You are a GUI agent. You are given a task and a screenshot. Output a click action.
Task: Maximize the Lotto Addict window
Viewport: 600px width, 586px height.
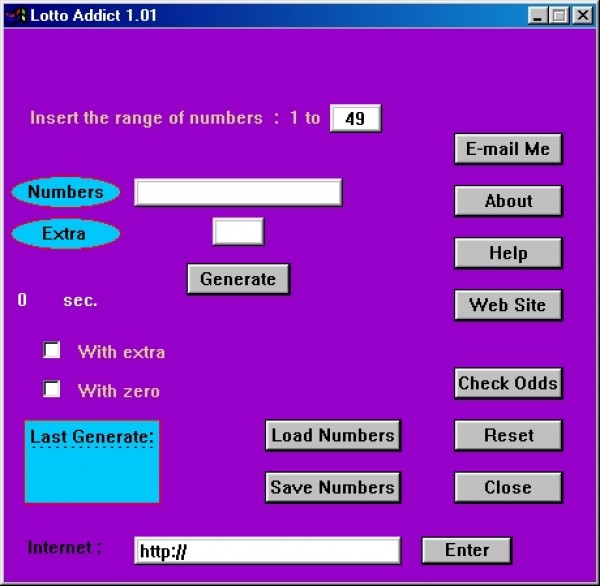point(559,16)
